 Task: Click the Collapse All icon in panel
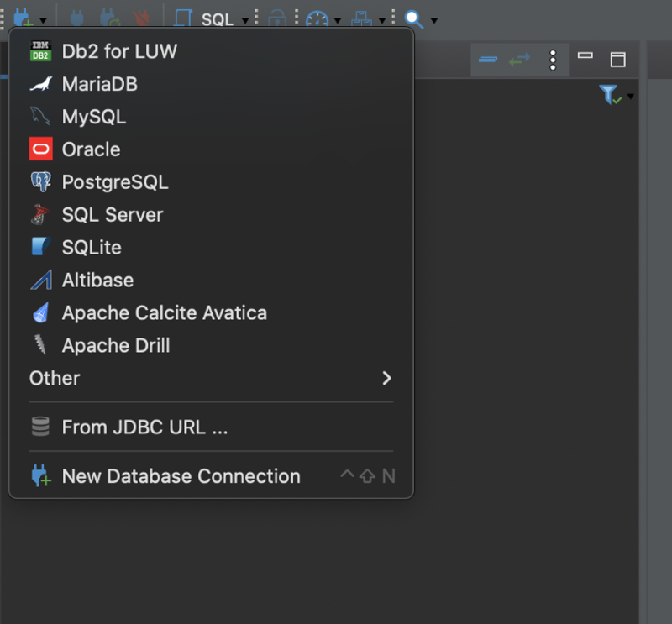(x=488, y=59)
